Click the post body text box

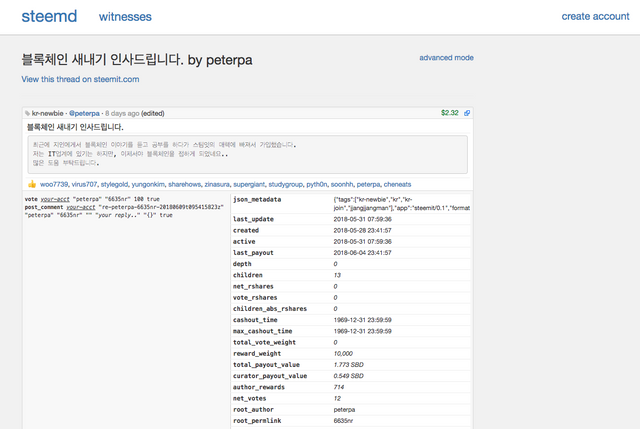point(247,154)
